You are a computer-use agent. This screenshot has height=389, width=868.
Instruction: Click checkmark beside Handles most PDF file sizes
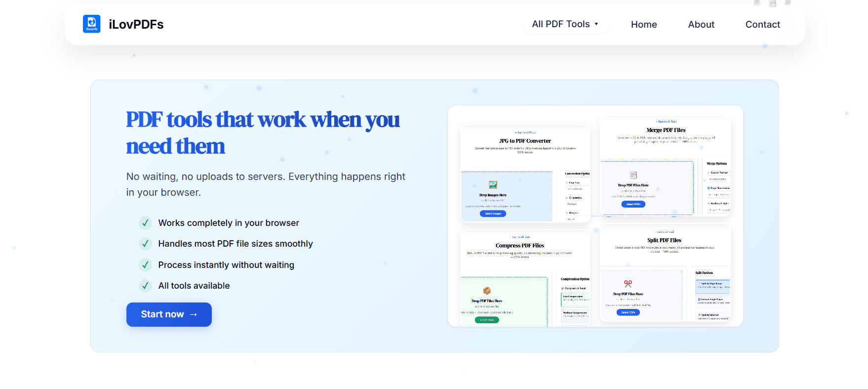(145, 244)
